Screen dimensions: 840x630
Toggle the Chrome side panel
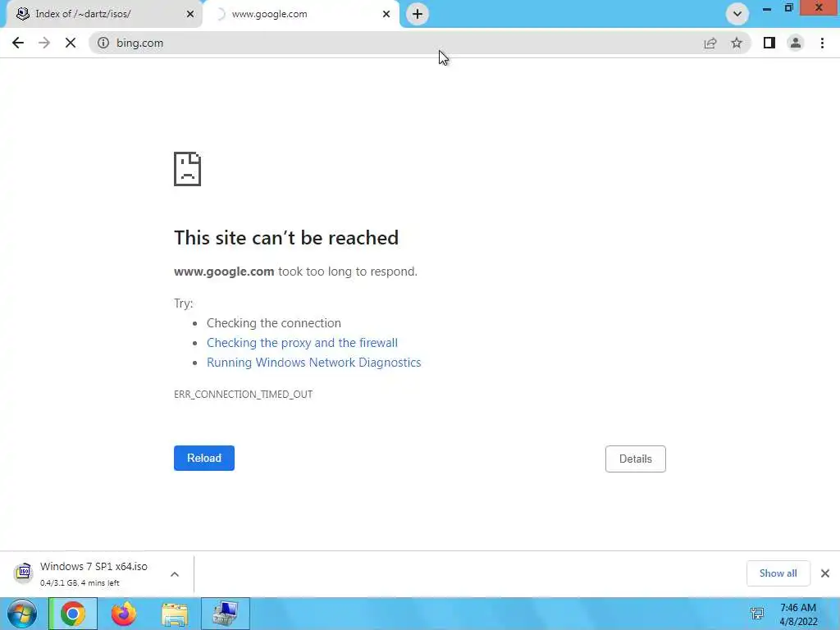pyautogui.click(x=769, y=43)
